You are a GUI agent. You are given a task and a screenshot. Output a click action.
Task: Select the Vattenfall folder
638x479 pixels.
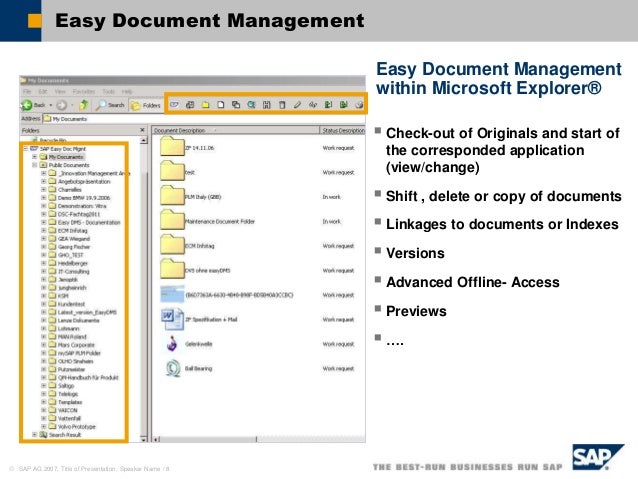(70, 418)
